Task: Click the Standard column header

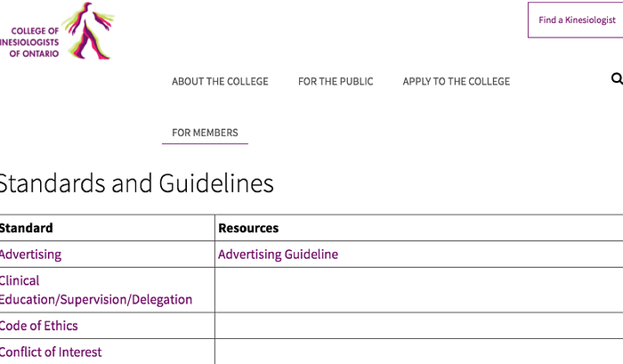Action: click(x=26, y=229)
